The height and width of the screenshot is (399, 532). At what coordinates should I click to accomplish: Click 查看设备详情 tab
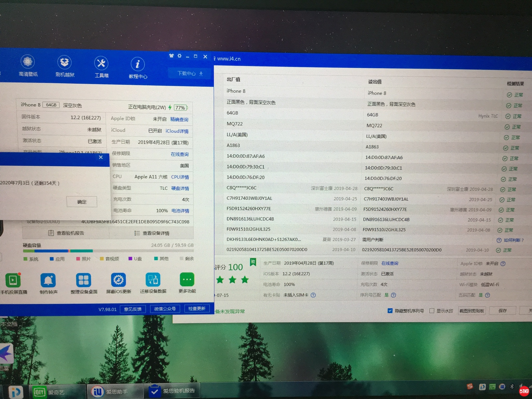click(x=152, y=233)
